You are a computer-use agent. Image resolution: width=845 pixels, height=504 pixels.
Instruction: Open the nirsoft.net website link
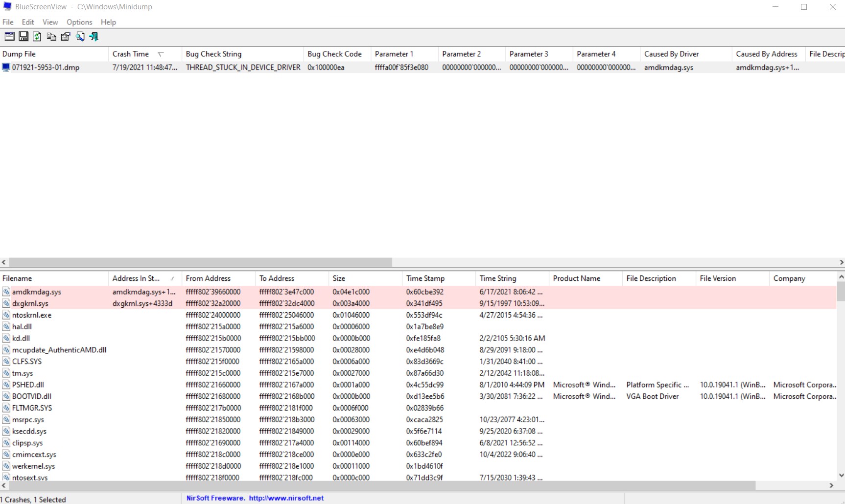[286, 498]
